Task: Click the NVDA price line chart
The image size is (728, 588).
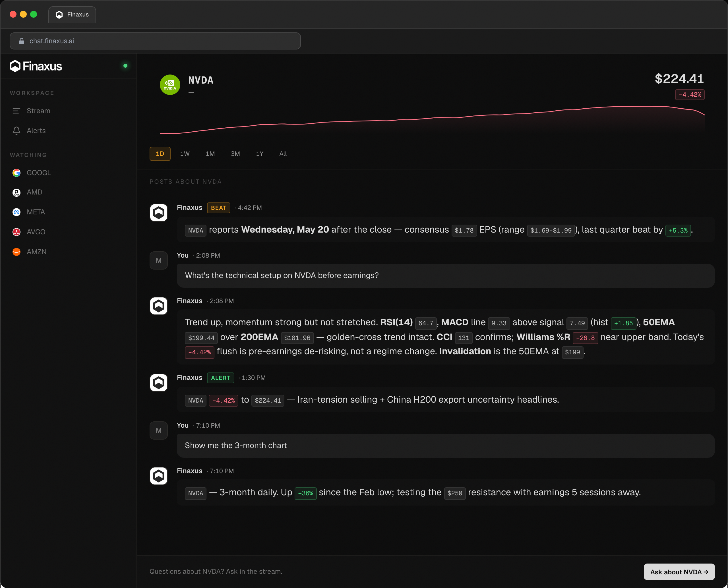Action: [432, 120]
